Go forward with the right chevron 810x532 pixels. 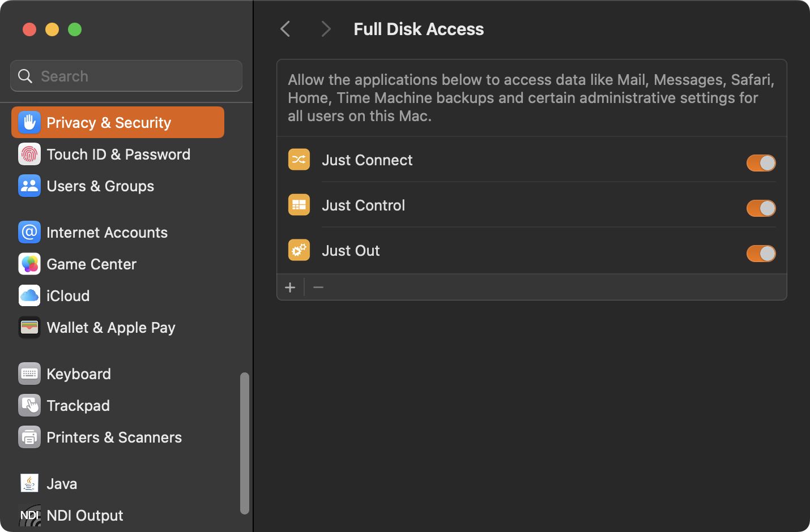(326, 29)
